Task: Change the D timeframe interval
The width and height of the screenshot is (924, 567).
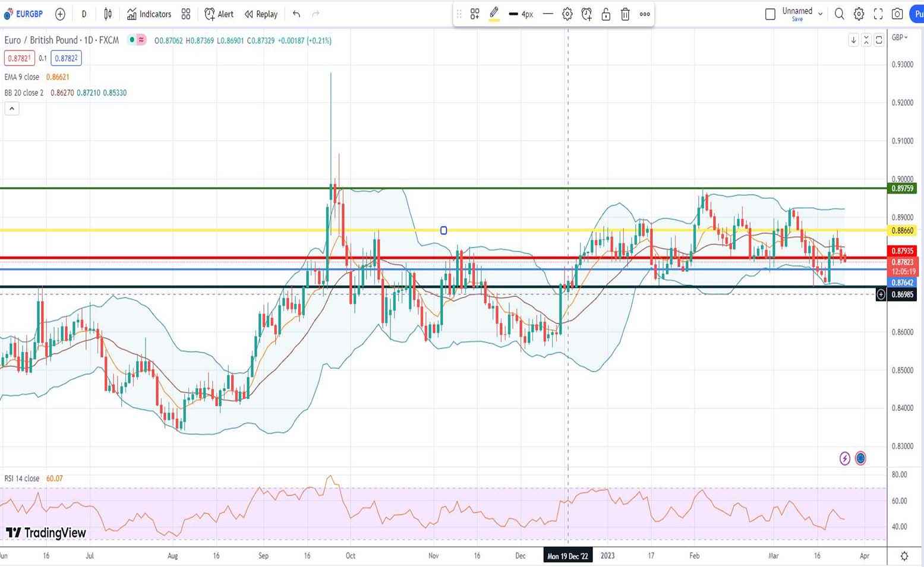Action: (x=84, y=14)
